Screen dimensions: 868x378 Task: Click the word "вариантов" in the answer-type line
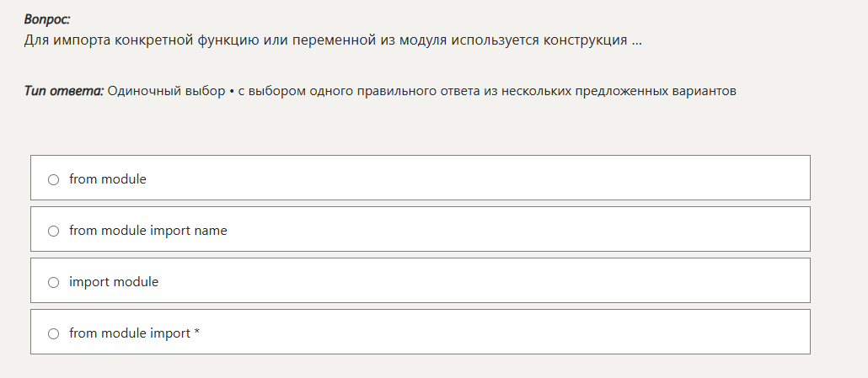click(x=705, y=91)
